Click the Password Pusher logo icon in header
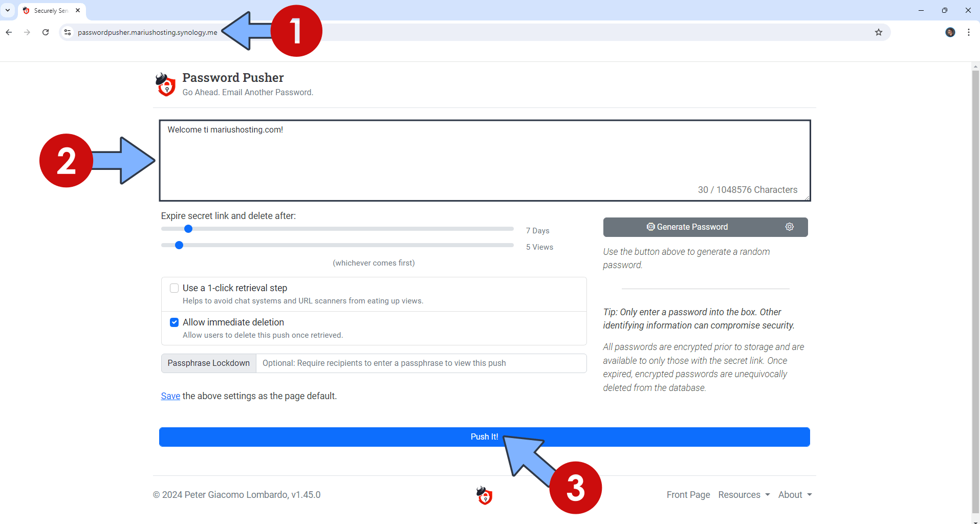Screen dimensions: 980x524 [165, 84]
